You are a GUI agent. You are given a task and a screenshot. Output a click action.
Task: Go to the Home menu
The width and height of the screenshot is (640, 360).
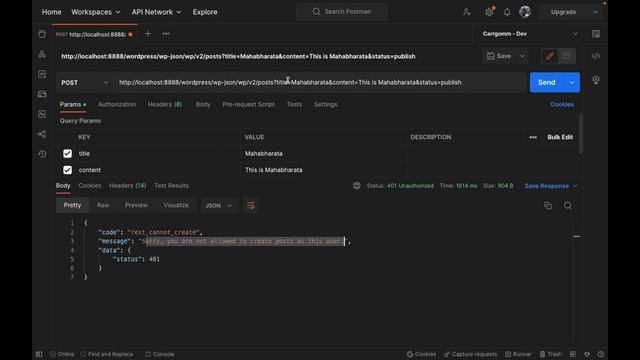click(x=51, y=12)
